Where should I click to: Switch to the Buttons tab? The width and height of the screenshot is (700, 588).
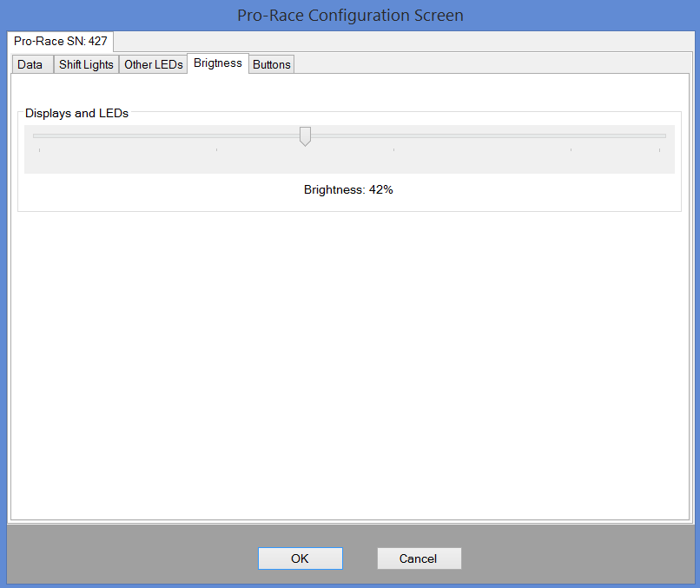point(271,64)
